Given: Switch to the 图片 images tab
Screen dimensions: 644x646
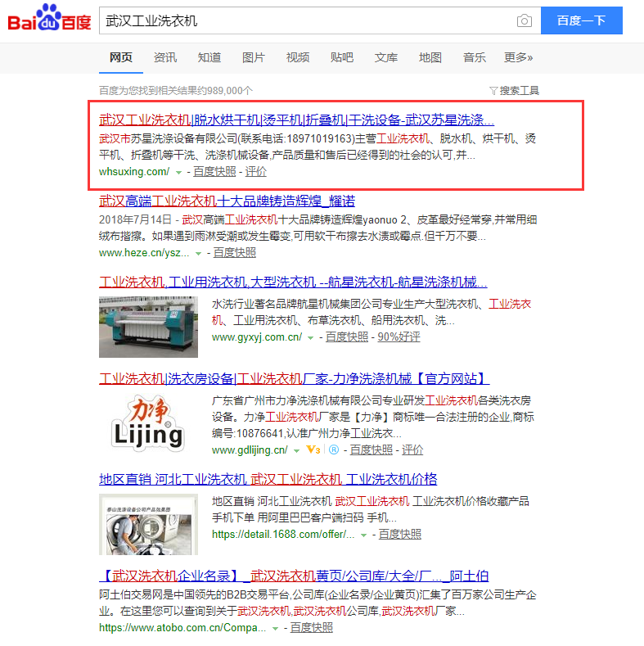Looking at the screenshot, I should pyautogui.click(x=253, y=57).
